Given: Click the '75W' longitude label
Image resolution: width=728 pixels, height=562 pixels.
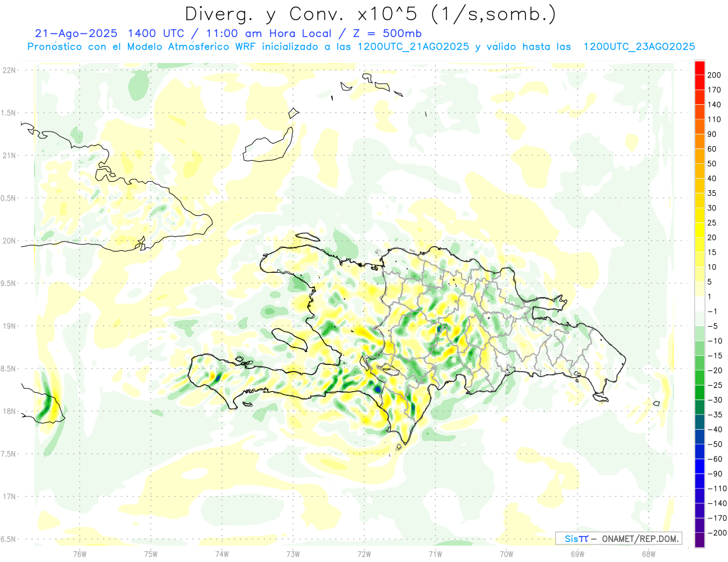Looking at the screenshot, I should click(151, 554).
